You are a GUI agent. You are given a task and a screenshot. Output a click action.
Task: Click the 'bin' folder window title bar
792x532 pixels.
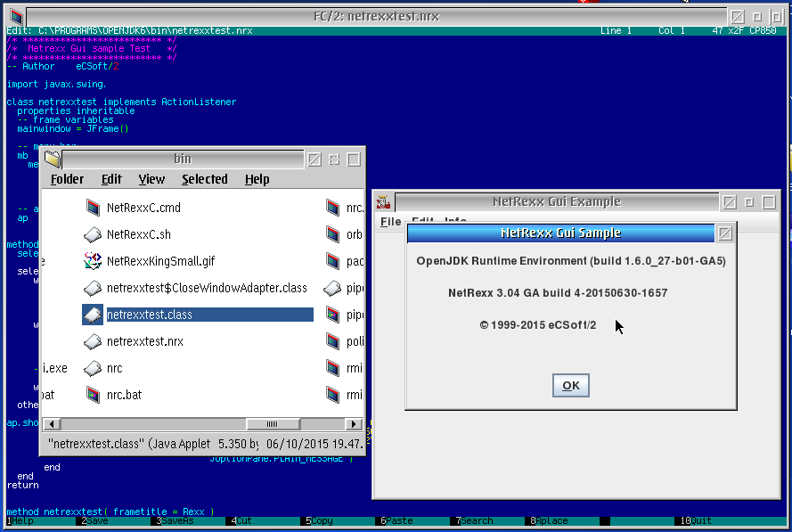pyautogui.click(x=183, y=160)
